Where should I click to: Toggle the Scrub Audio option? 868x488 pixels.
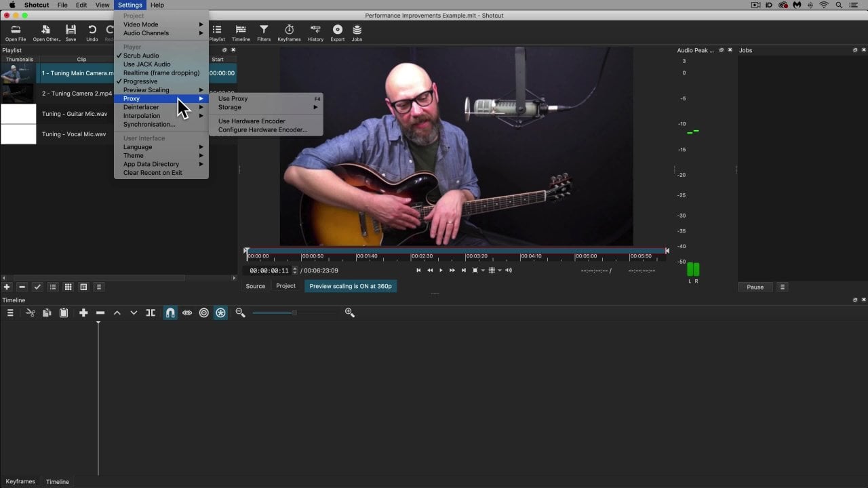pyautogui.click(x=141, y=56)
